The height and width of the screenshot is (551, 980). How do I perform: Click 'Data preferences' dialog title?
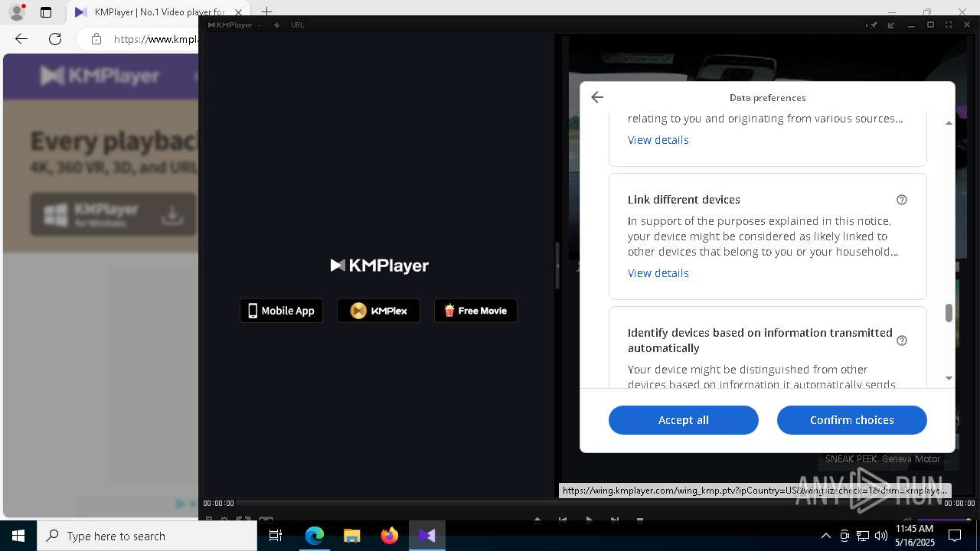point(767,98)
